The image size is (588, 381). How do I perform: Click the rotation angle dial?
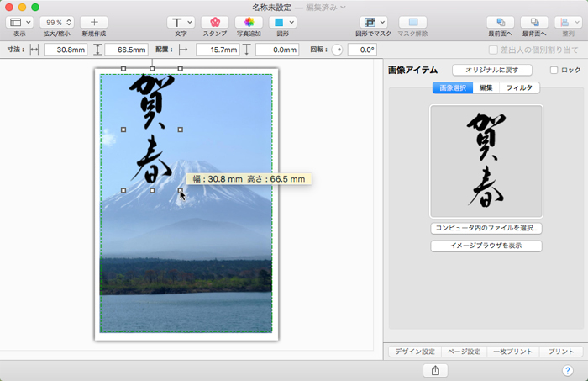(337, 50)
